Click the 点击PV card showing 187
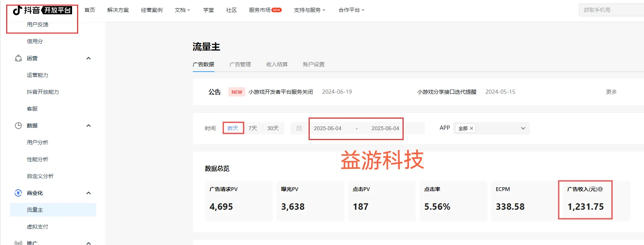 point(382,201)
